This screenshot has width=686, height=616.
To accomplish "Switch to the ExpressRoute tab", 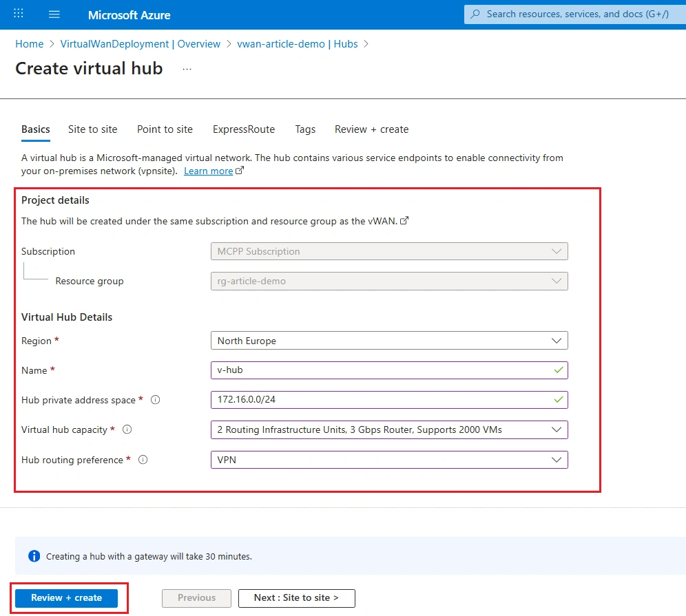I will tap(244, 129).
